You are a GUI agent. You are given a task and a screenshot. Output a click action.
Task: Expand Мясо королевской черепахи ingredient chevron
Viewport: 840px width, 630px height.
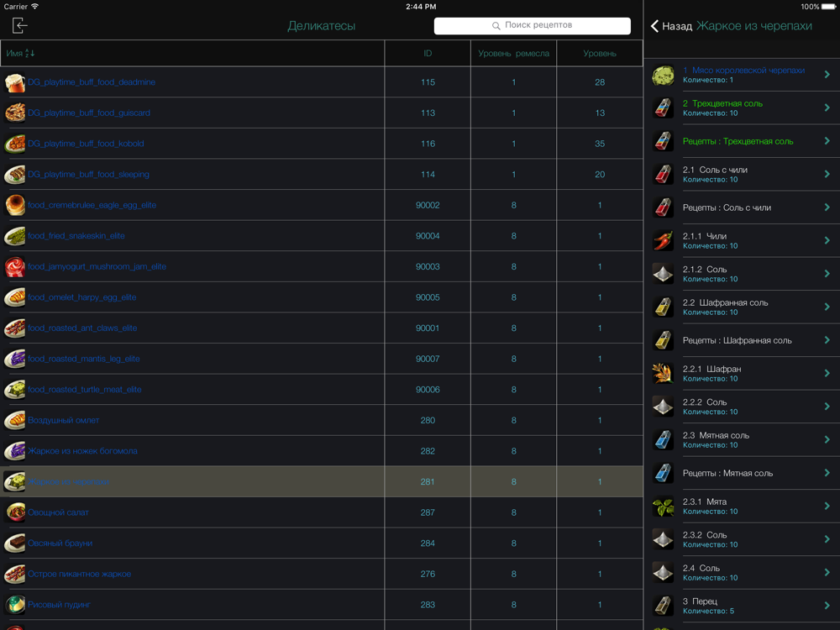pyautogui.click(x=827, y=75)
